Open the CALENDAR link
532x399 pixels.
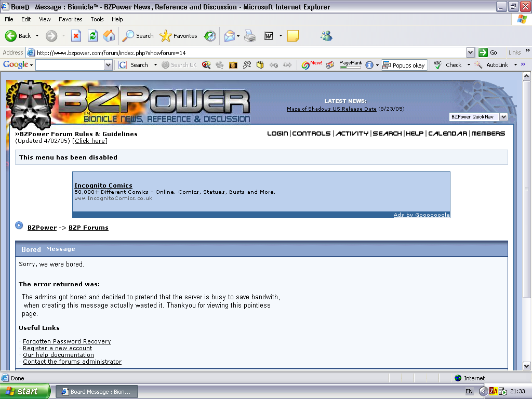pos(447,134)
